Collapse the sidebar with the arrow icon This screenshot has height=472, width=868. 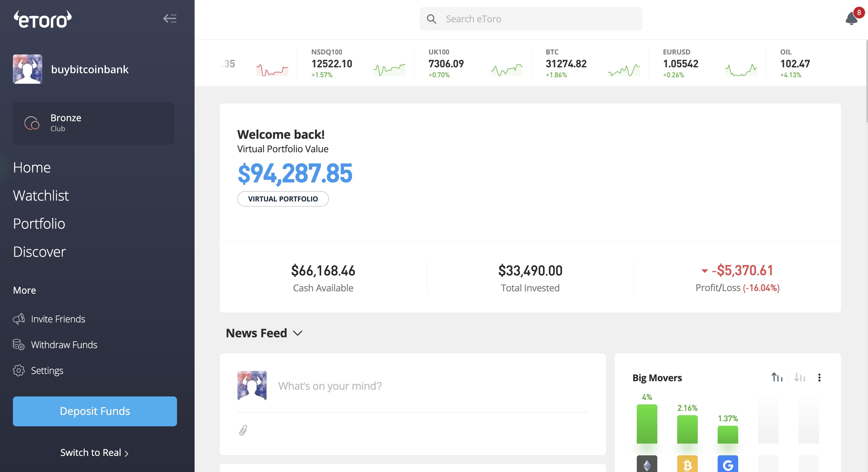pyautogui.click(x=170, y=18)
